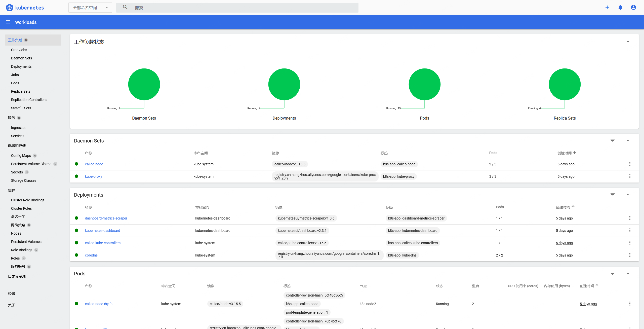Click the sort arrow next to Pods 创建时间

click(597, 285)
